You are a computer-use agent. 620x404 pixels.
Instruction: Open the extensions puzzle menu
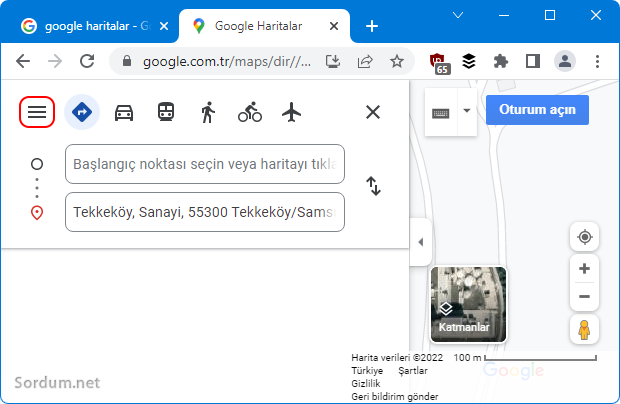(501, 61)
